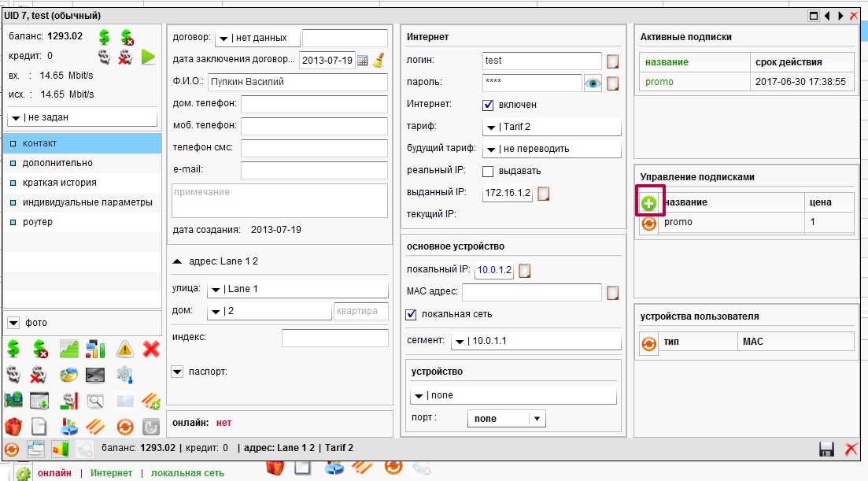Click the floppy disk save icon
The height and width of the screenshot is (481, 868).
[x=826, y=449]
